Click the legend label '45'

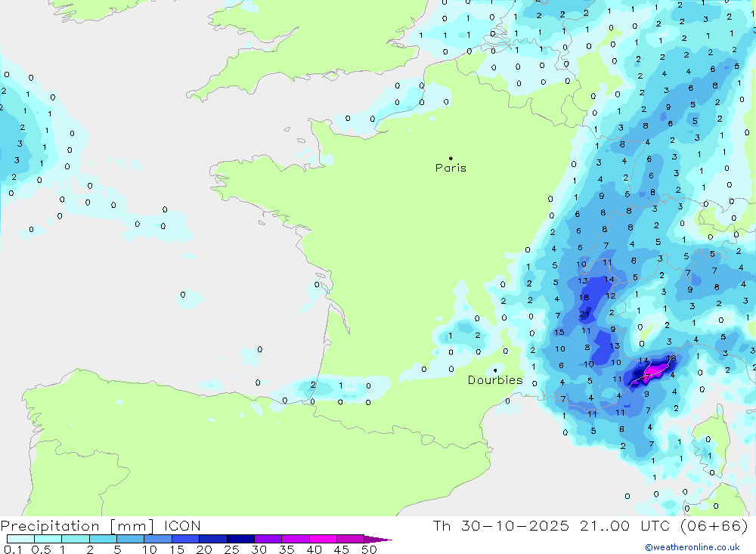coord(342,549)
